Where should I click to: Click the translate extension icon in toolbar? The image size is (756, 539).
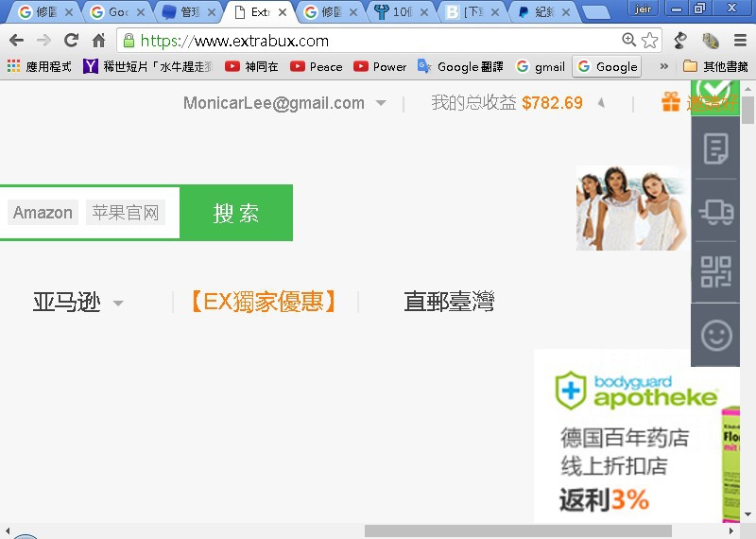[711, 41]
